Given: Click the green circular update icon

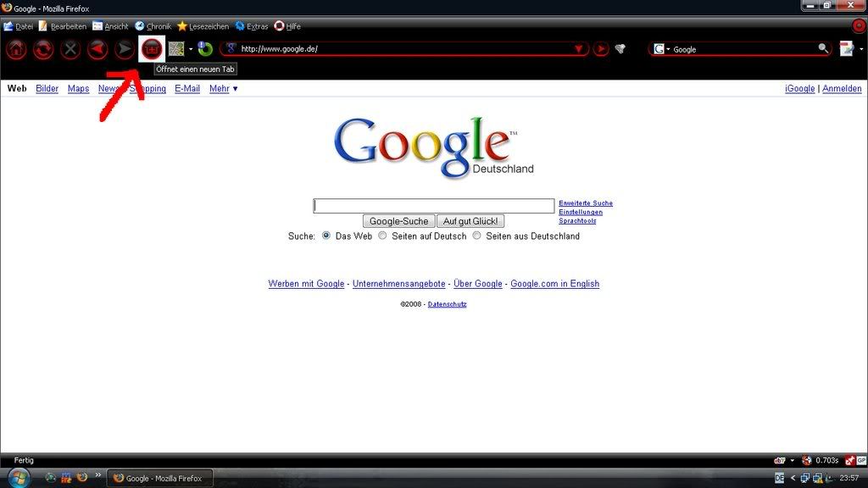Looking at the screenshot, I should pyautogui.click(x=205, y=48).
